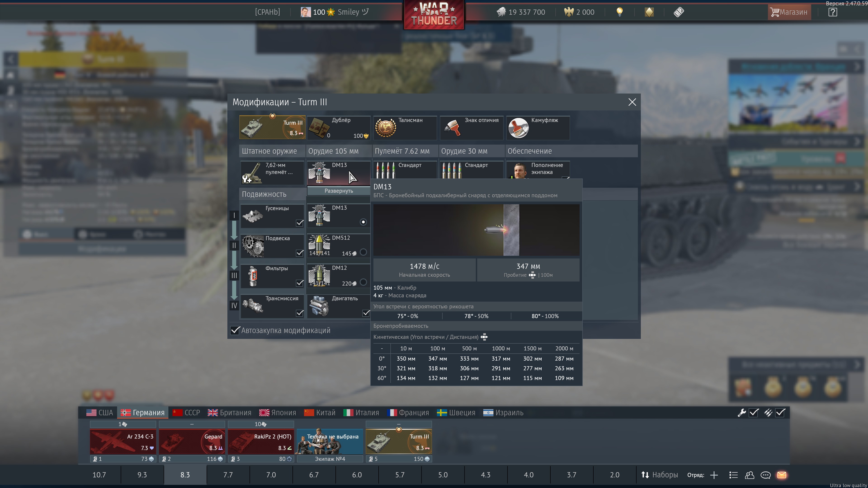
Task: Click the Техника не выбрана empty slot
Action: tap(330, 441)
